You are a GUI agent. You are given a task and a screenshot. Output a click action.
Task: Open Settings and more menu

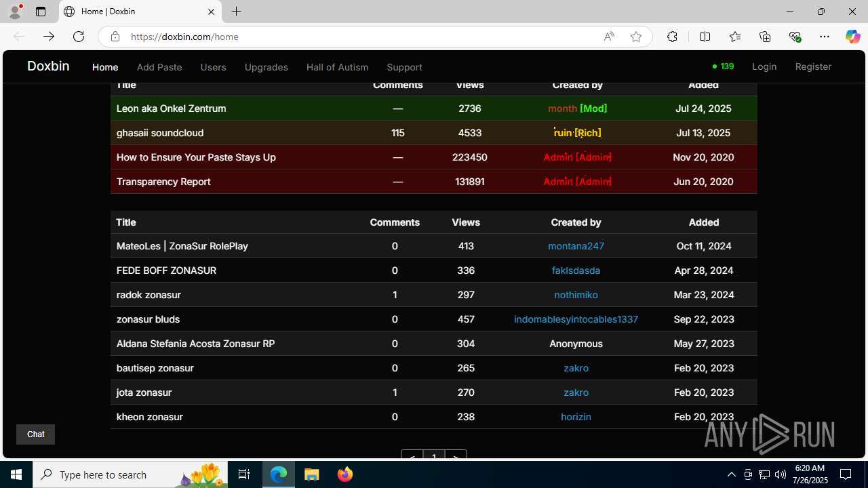pos(825,37)
